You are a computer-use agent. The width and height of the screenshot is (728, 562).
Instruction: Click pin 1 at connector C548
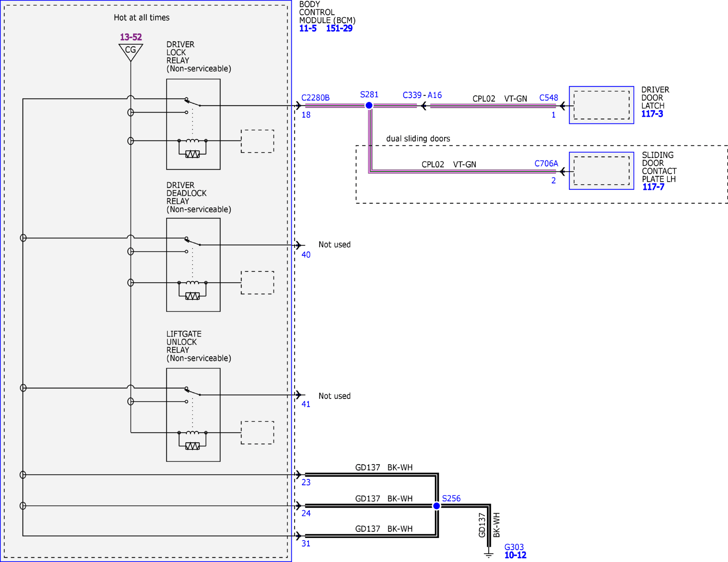[553, 115]
